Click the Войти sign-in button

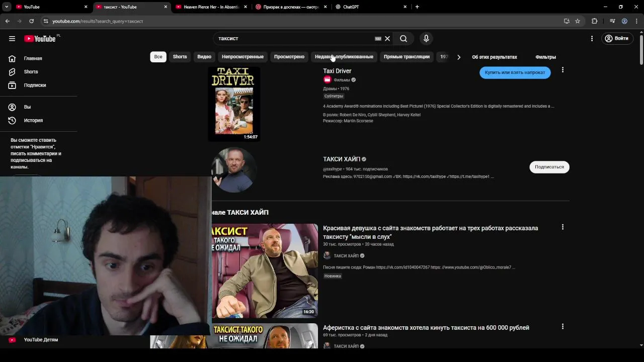[617, 39]
